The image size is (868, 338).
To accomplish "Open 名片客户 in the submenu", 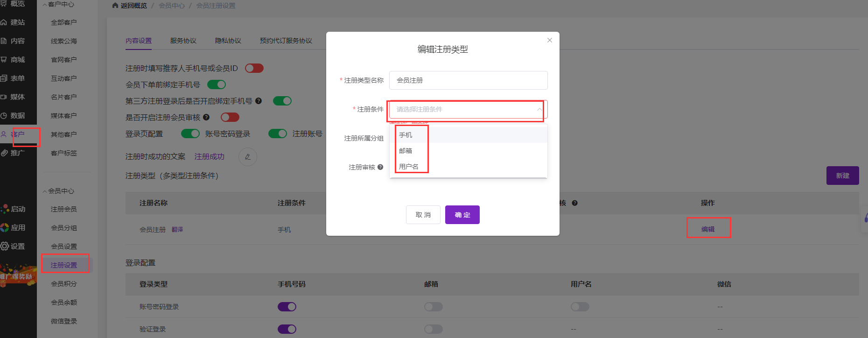I will point(64,97).
